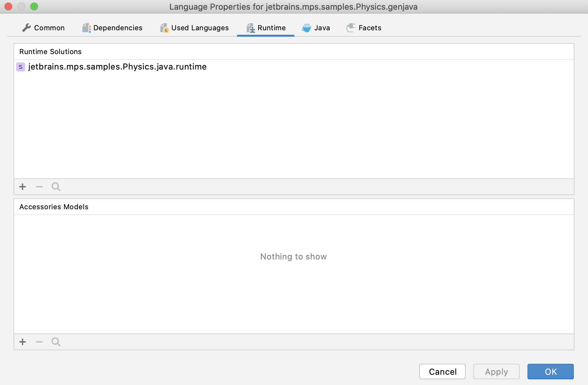Viewport: 588px width, 385px height.
Task: Search accessories models with magnifier icon
Action: tap(56, 342)
